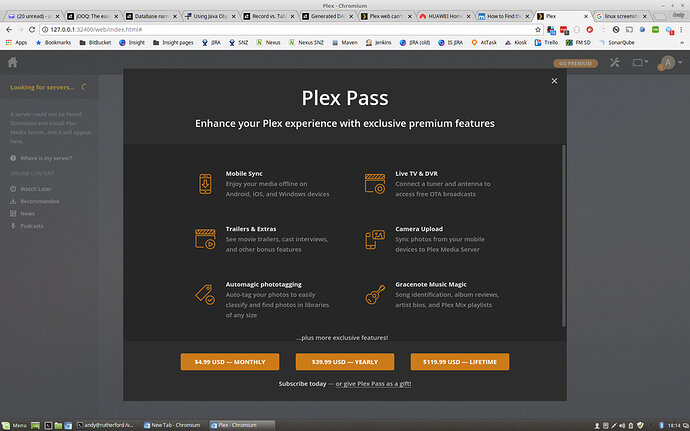Choose the $4.99 USD Monthly plan

(x=230, y=362)
